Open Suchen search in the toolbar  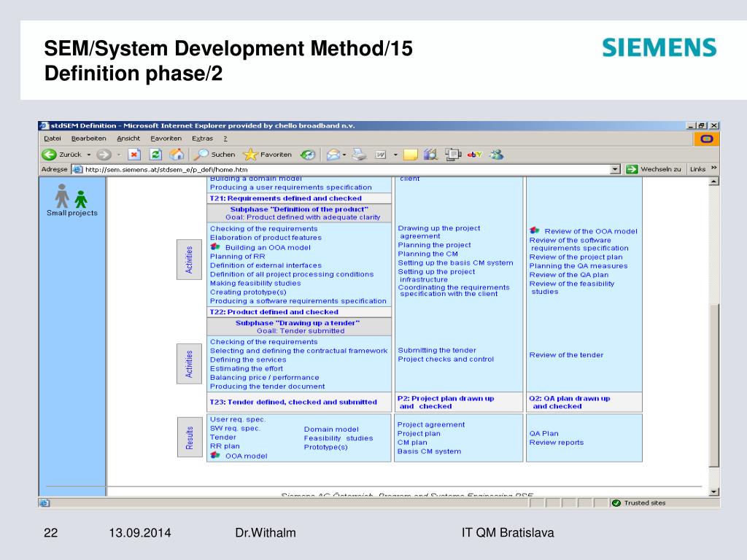click(214, 155)
